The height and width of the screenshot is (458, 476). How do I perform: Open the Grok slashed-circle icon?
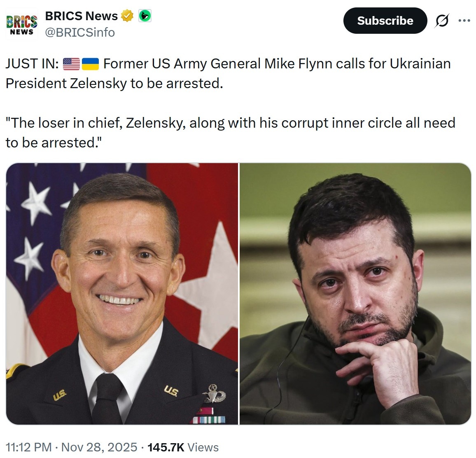pos(442,21)
